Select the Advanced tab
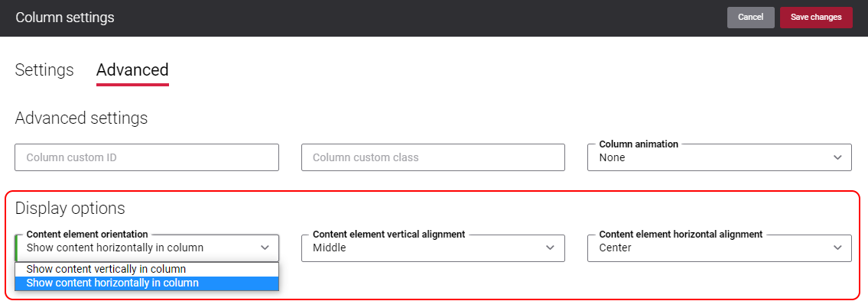 [132, 70]
